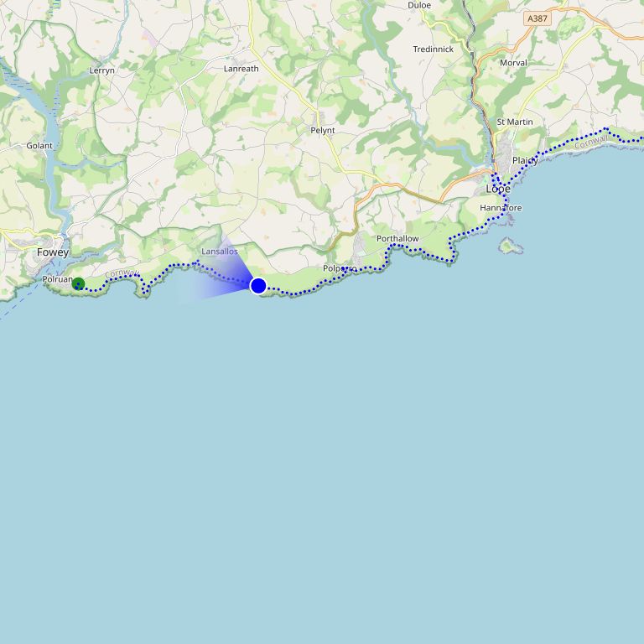The height and width of the screenshot is (644, 644).
Task: Click the Hannafore label south of Looe
Action: (501, 208)
